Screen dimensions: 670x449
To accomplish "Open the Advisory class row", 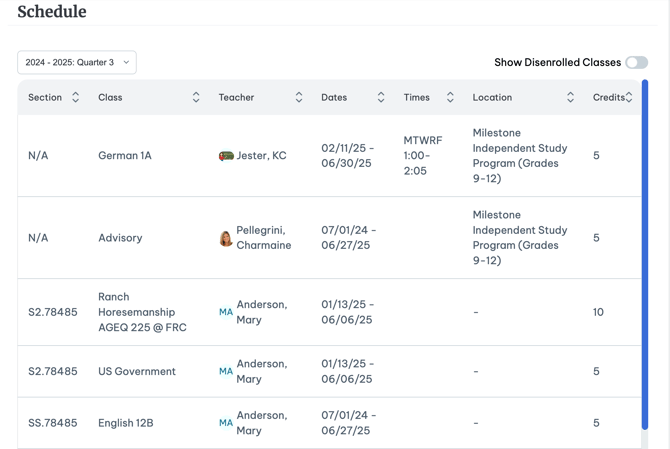I will tap(329, 238).
